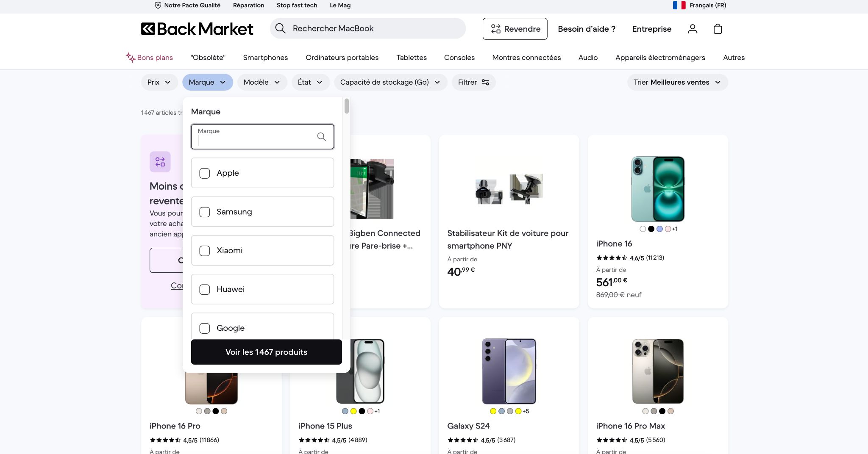This screenshot has width=868, height=454.
Task: Expand the État filter dropdown
Action: (x=310, y=82)
